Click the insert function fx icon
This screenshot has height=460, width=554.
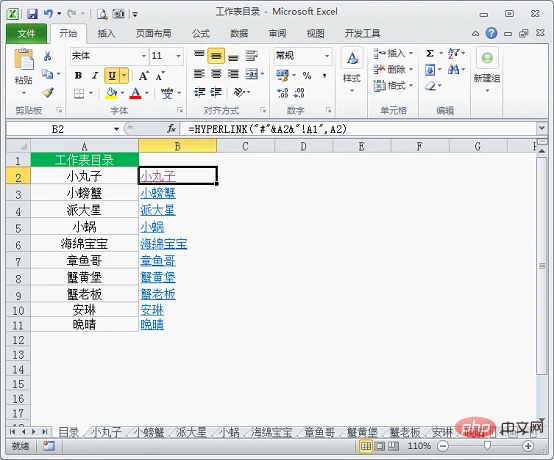pos(172,129)
